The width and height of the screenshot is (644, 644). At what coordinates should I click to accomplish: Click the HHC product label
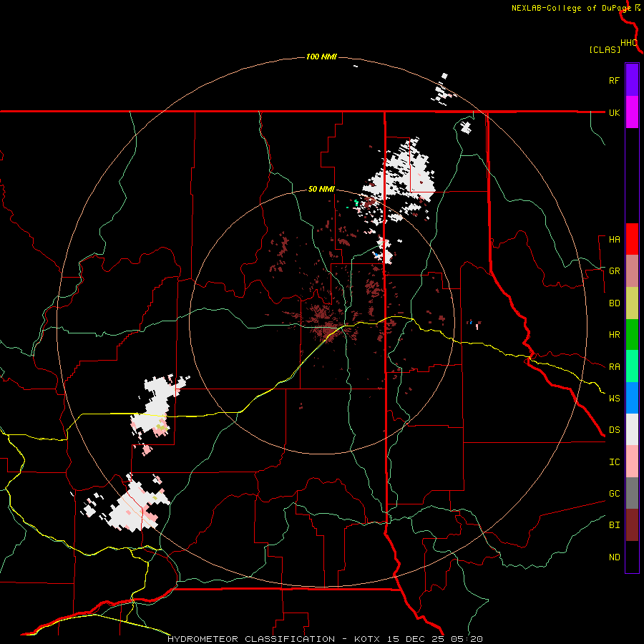tap(628, 43)
